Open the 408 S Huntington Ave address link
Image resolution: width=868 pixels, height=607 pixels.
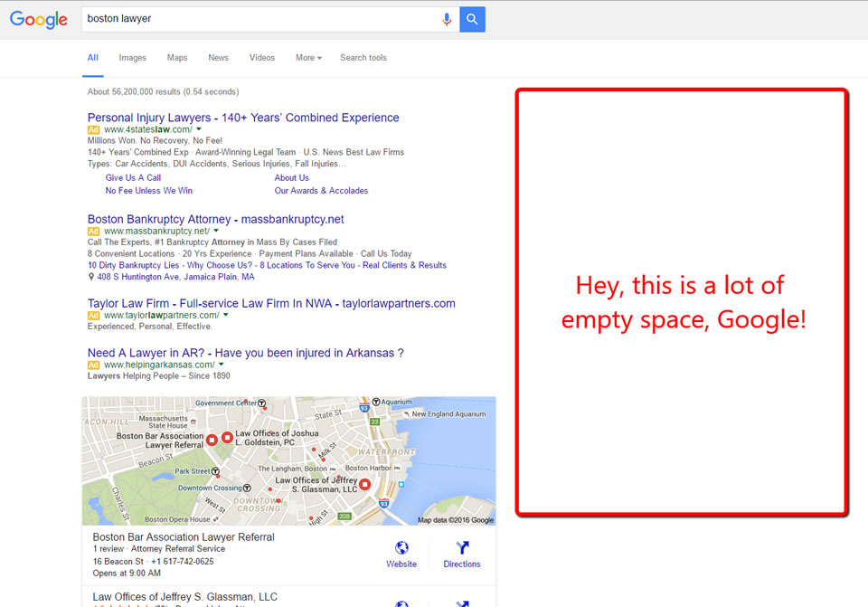(x=176, y=277)
